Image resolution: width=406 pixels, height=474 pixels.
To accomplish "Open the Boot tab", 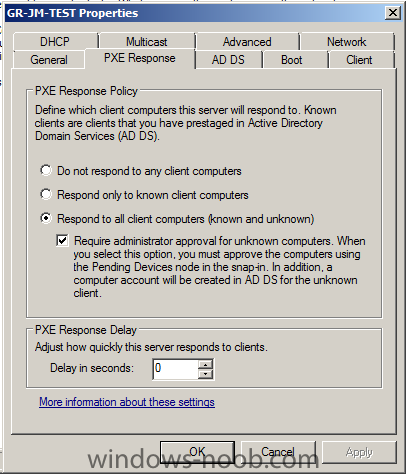I will 292,60.
